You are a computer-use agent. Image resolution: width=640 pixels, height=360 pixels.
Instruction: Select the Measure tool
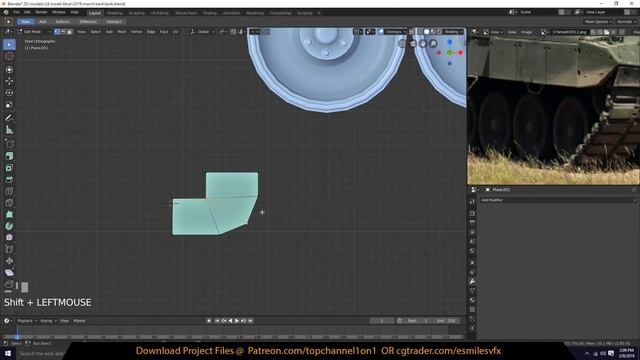(x=9, y=130)
